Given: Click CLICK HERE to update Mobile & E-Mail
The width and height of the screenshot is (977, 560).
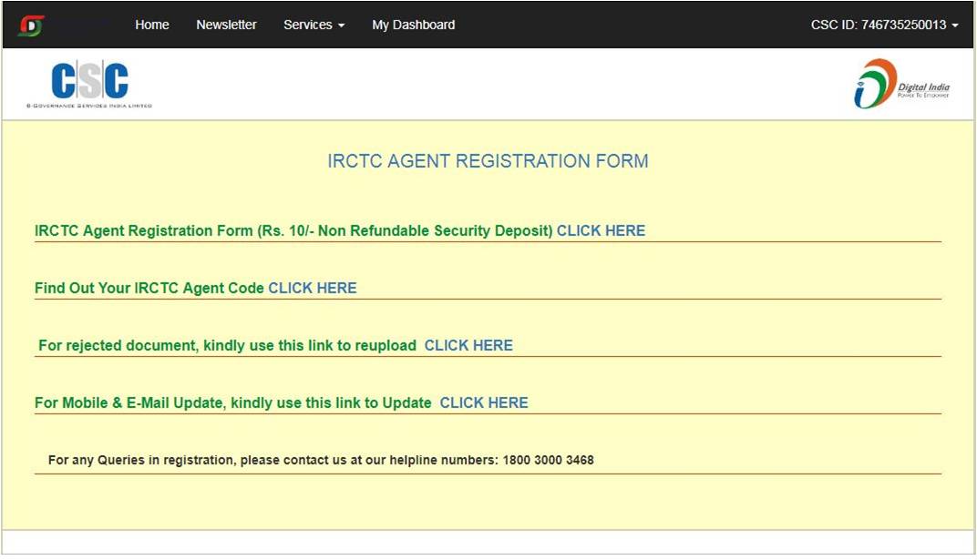Looking at the screenshot, I should point(484,402).
